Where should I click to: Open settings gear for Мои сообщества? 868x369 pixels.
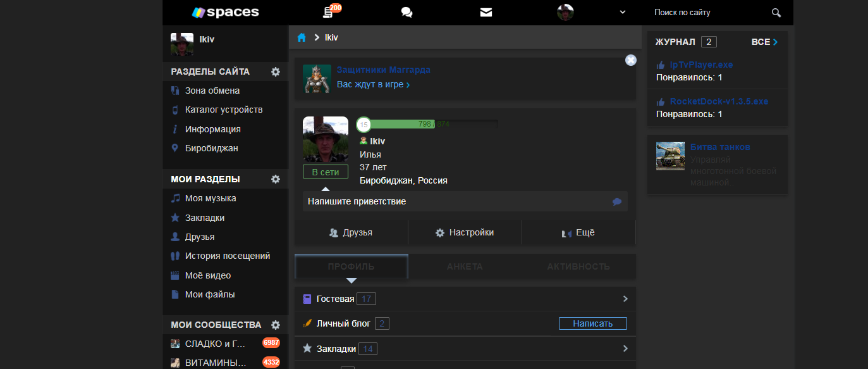276,325
